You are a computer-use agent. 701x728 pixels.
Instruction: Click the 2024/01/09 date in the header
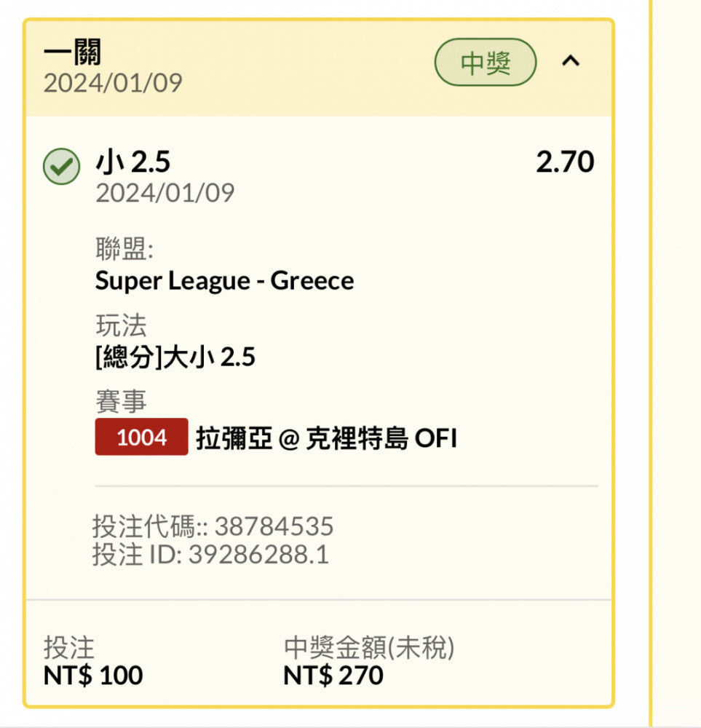pos(113,83)
